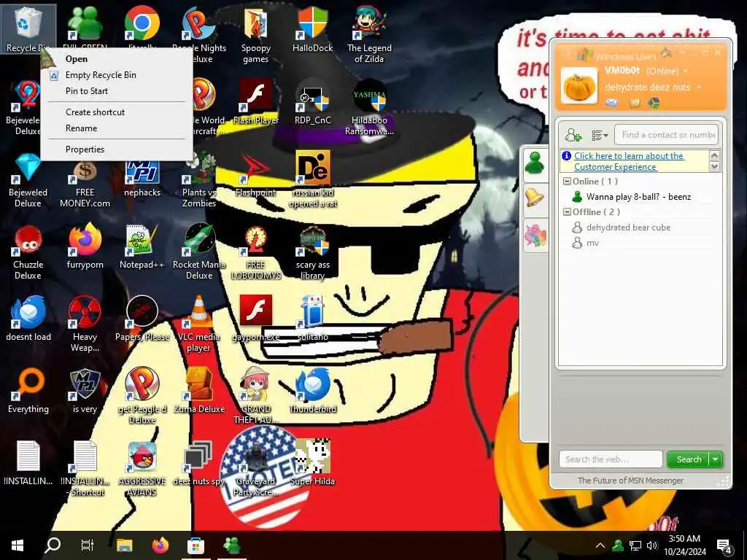Viewport: 747px width, 560px height.
Task: Select the Super Hilda desktop icon
Action: (312, 463)
